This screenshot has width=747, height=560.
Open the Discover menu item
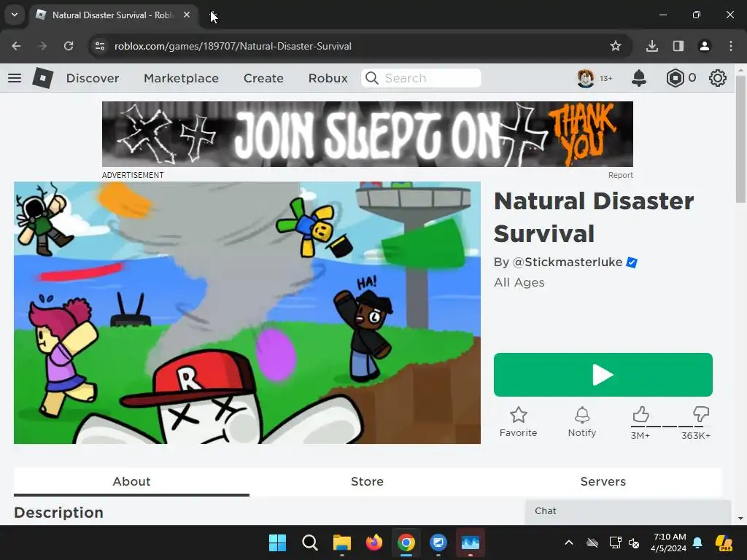tap(93, 78)
